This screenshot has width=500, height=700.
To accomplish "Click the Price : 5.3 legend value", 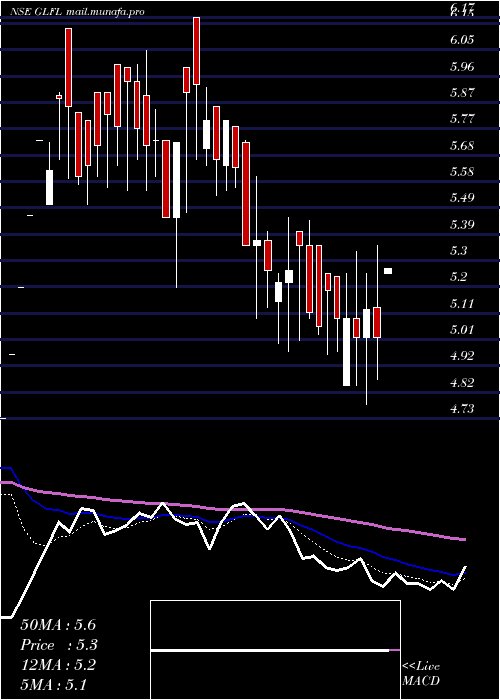I will point(59,645).
